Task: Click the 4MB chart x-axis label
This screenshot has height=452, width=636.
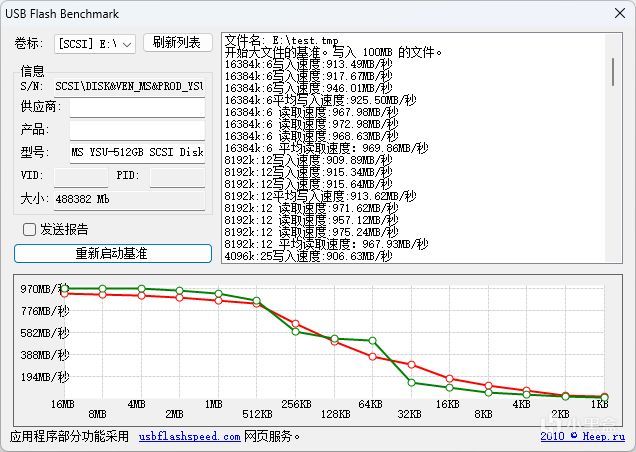Action: click(x=136, y=404)
